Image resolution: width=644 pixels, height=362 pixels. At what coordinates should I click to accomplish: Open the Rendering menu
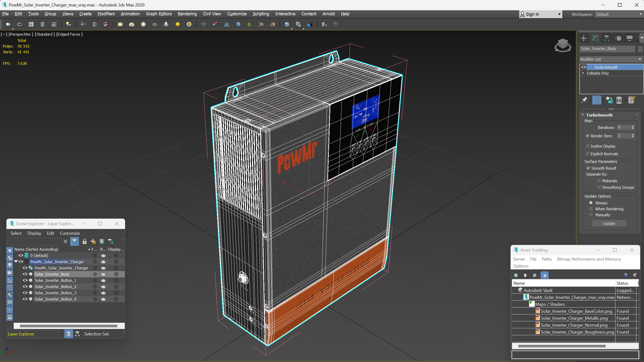(x=187, y=14)
